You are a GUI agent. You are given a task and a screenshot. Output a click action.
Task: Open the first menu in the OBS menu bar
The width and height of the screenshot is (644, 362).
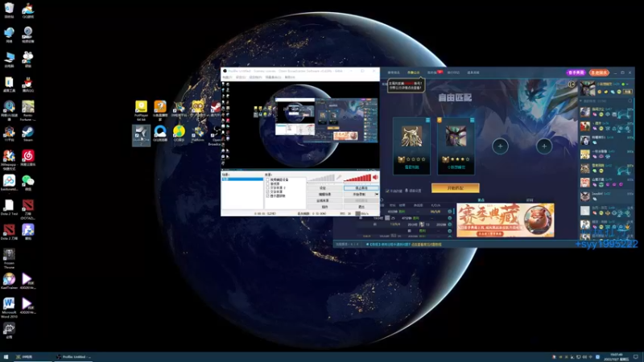tap(227, 77)
